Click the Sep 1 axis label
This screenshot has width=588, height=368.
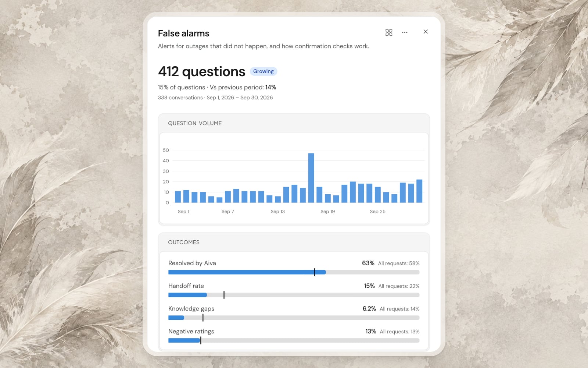click(183, 212)
